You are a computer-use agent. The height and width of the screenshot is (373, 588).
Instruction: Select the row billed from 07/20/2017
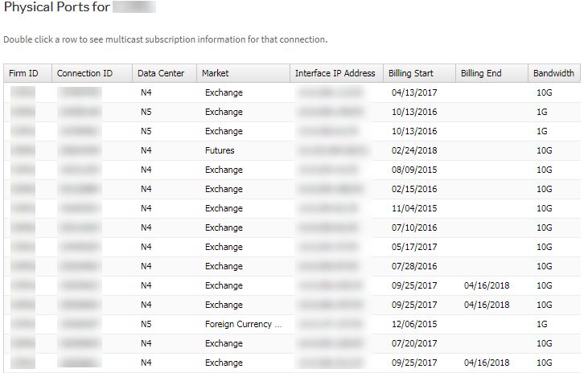(x=292, y=343)
